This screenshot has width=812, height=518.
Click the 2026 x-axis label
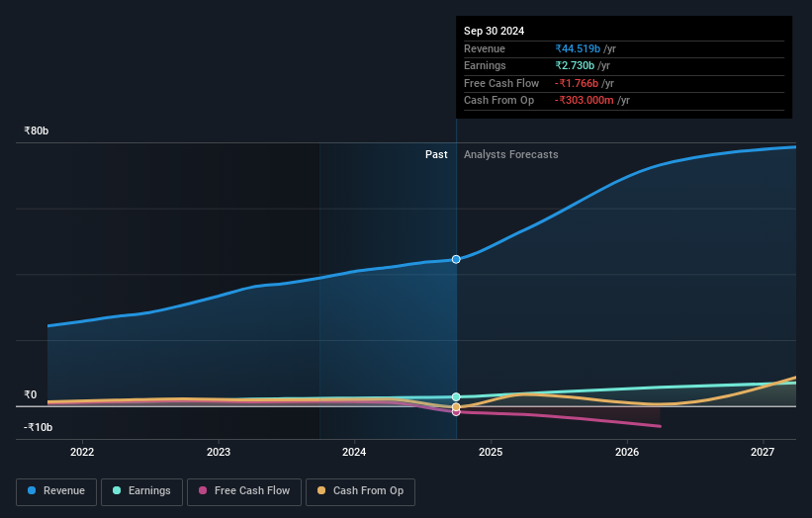(627, 453)
